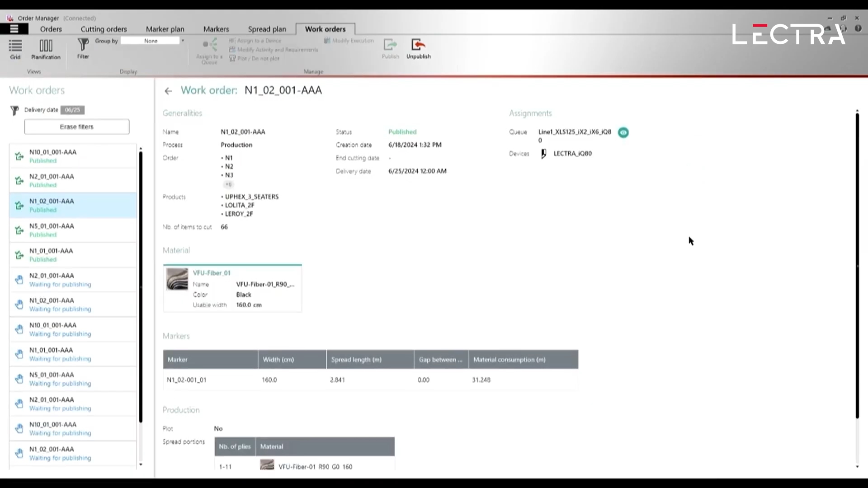Toggle the Delivery date 06/25 filter tag
This screenshot has height=488, width=868.
[72, 110]
